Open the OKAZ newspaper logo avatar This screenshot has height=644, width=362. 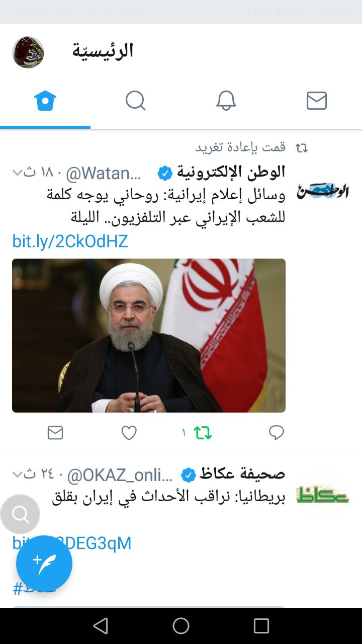click(322, 495)
